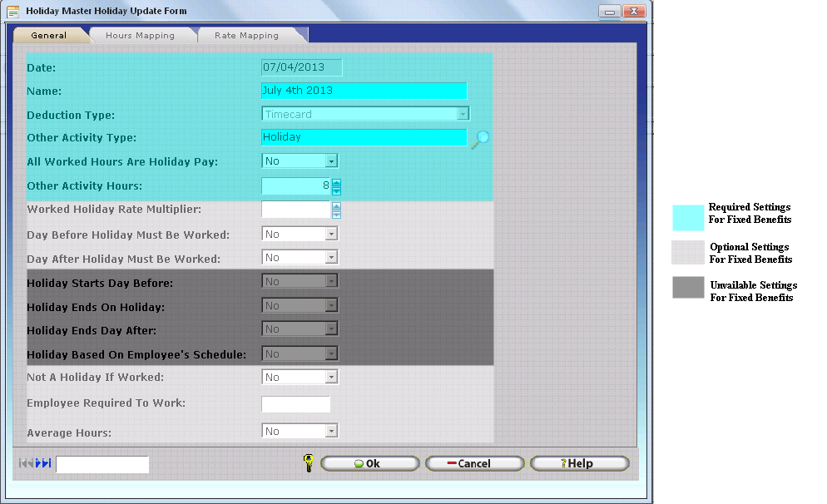Expand Not A Holiday If Worked dropdown

pyautogui.click(x=331, y=378)
